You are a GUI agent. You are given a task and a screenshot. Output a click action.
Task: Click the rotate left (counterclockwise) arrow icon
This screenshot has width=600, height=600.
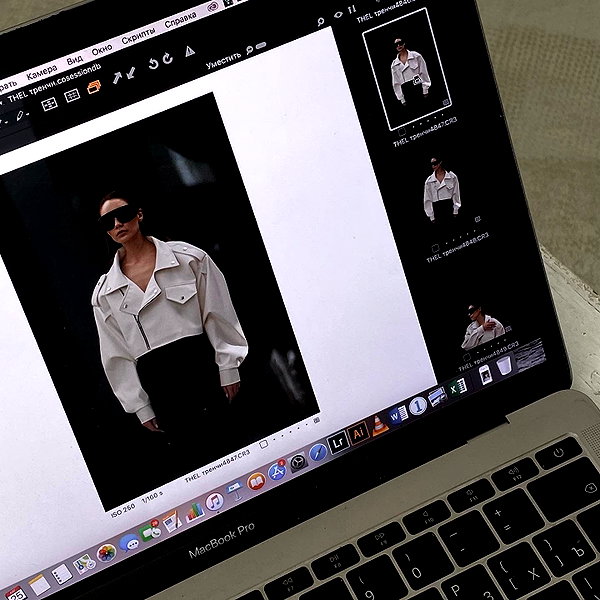(x=153, y=63)
